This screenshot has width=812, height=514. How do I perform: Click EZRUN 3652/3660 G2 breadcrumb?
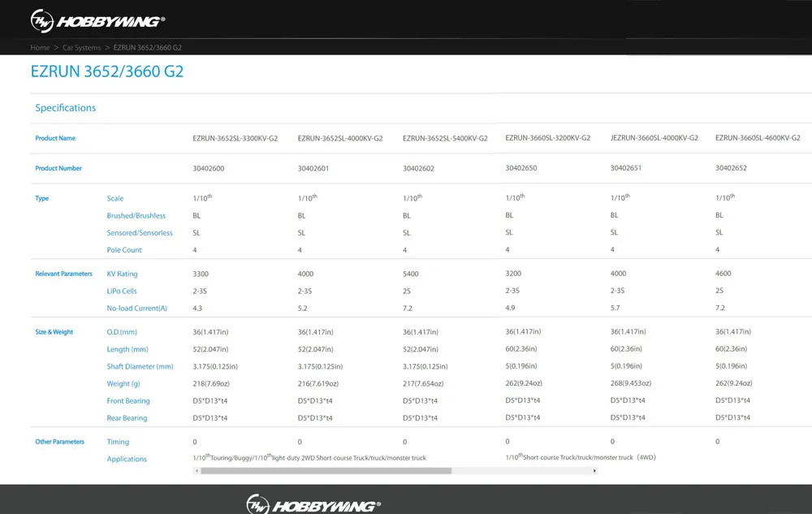click(148, 48)
